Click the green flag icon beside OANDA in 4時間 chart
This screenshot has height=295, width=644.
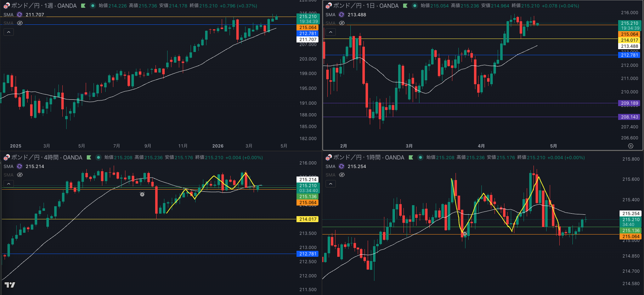pos(89,157)
